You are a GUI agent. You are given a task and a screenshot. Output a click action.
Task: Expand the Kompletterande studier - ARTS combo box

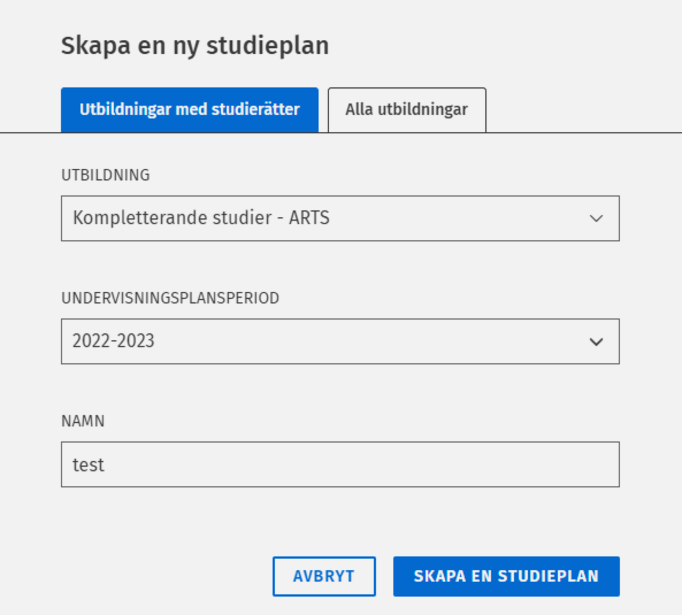click(x=340, y=218)
